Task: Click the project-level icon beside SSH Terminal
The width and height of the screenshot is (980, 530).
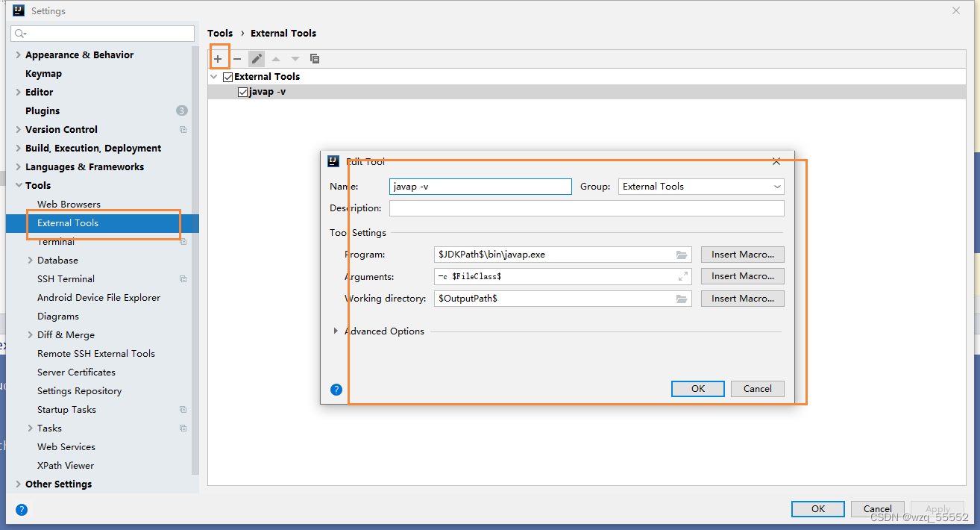Action: pos(183,279)
